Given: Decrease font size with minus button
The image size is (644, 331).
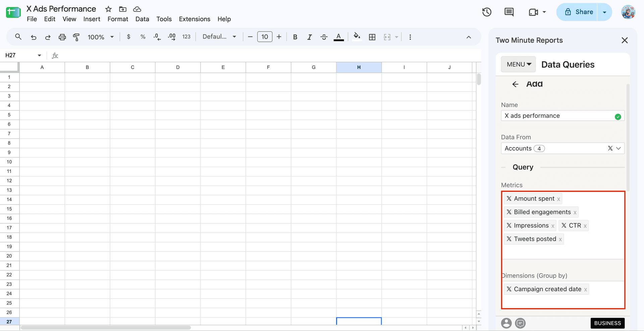Looking at the screenshot, I should click(250, 37).
